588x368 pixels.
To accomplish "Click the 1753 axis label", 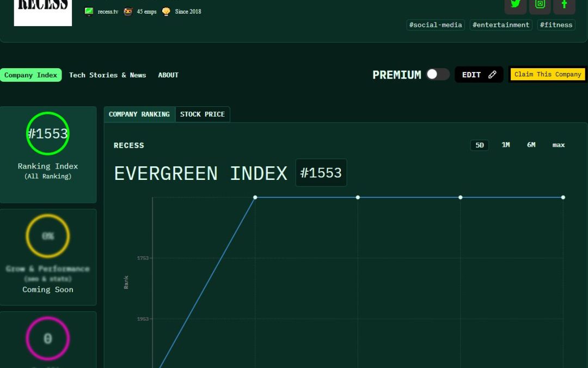I will click(143, 258).
